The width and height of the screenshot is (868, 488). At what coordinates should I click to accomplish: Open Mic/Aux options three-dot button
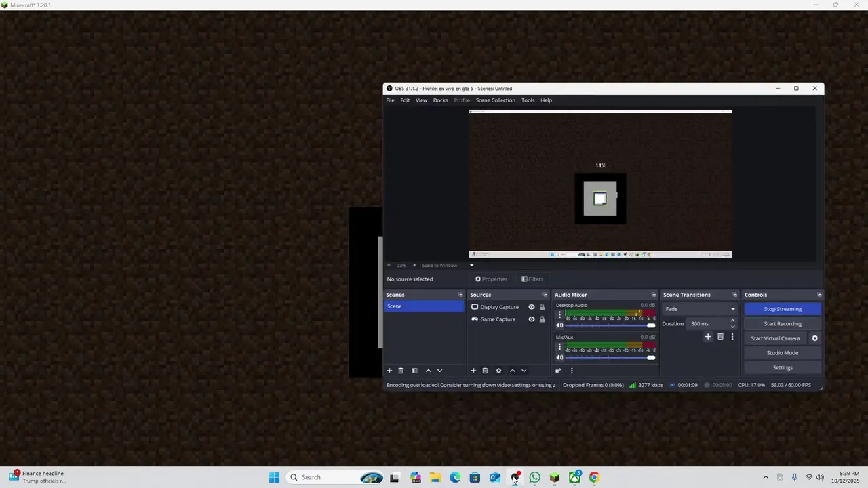[x=559, y=346]
